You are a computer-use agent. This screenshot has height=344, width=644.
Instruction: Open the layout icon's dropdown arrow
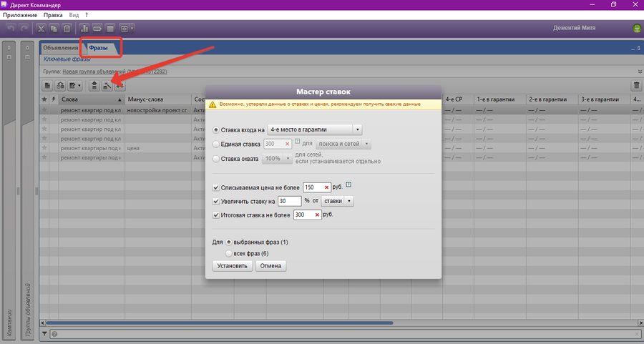(x=132, y=29)
